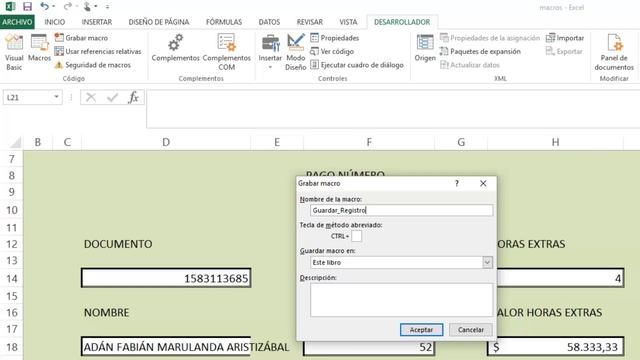The height and width of the screenshot is (360, 640).
Task: Click the Descripción text area
Action: (401, 300)
